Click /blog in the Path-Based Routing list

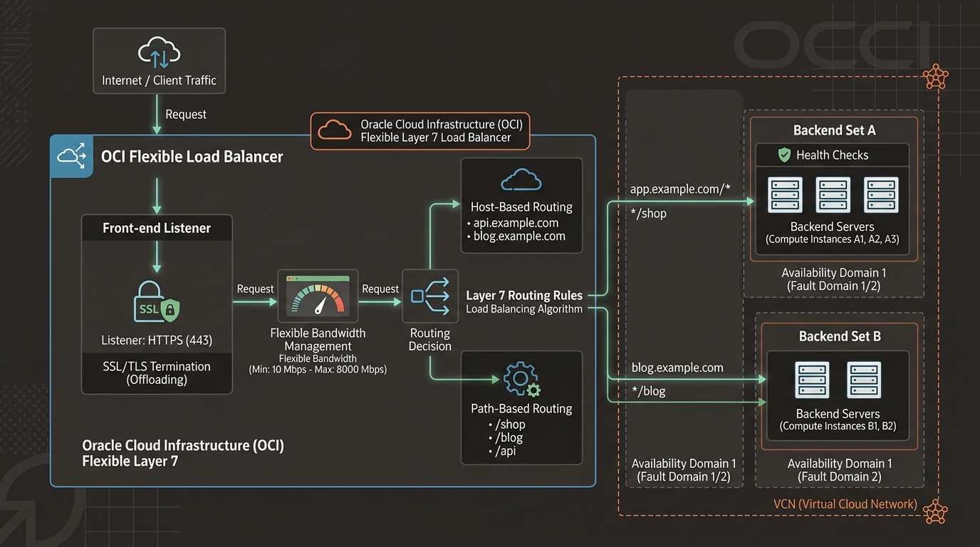tap(509, 438)
